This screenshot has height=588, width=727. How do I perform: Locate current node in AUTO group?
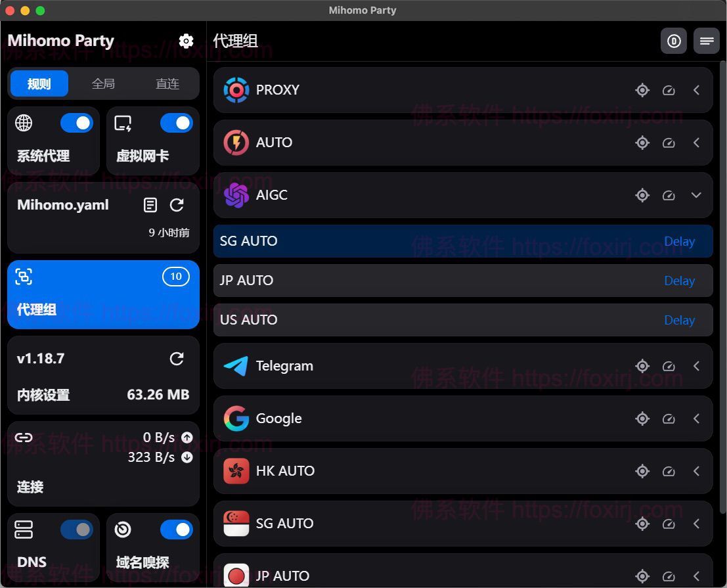pos(642,143)
